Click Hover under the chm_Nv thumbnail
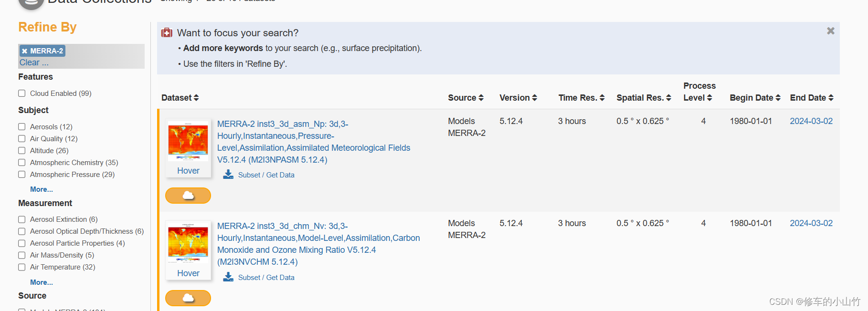Screen dimensions: 868x311 [188, 273]
